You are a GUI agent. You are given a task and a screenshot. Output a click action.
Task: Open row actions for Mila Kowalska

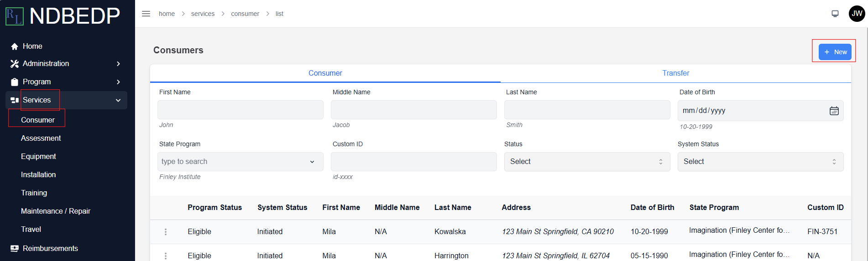pyautogui.click(x=166, y=232)
